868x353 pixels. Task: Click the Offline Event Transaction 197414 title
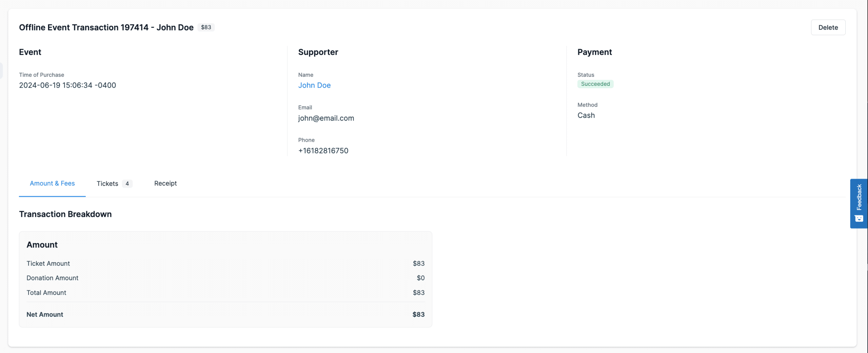(x=106, y=27)
